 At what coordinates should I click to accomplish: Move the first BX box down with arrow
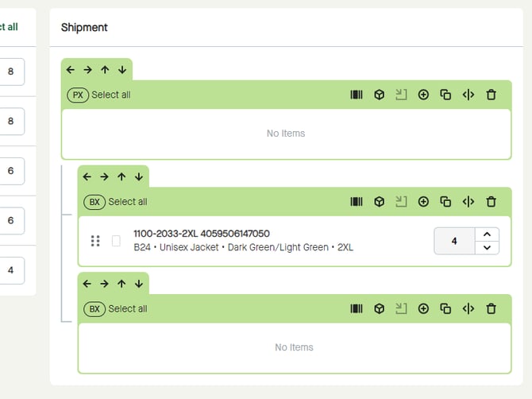click(139, 176)
